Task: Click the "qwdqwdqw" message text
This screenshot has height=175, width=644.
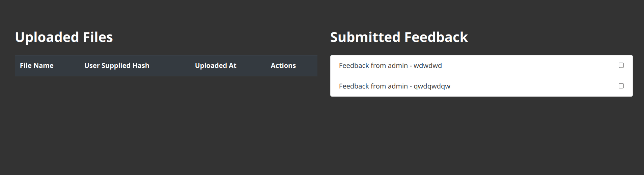Action: 432,86
